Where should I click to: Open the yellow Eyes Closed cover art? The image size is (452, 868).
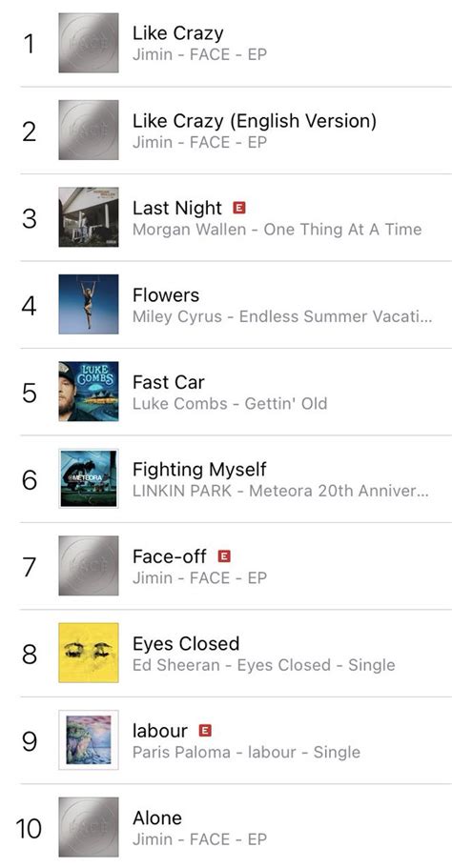(89, 653)
